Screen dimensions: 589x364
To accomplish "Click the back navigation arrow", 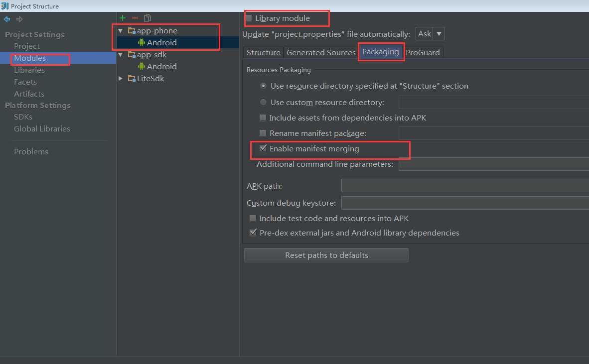I will click(7, 19).
